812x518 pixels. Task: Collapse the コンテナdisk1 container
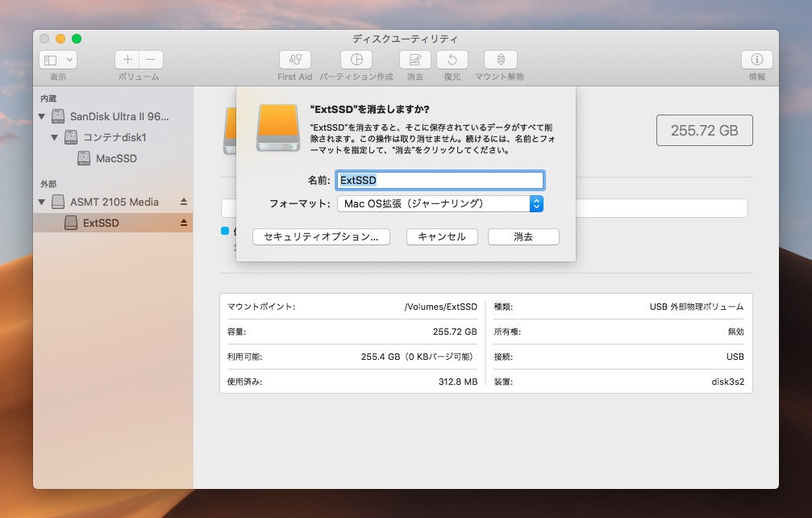[55, 137]
